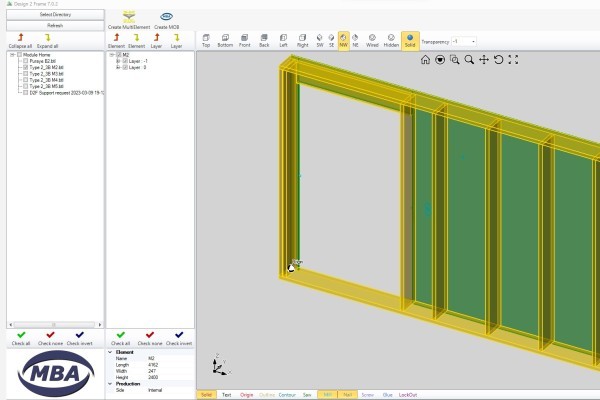Click Check none under the layer tree
This screenshot has height=400, width=600.
150,338
